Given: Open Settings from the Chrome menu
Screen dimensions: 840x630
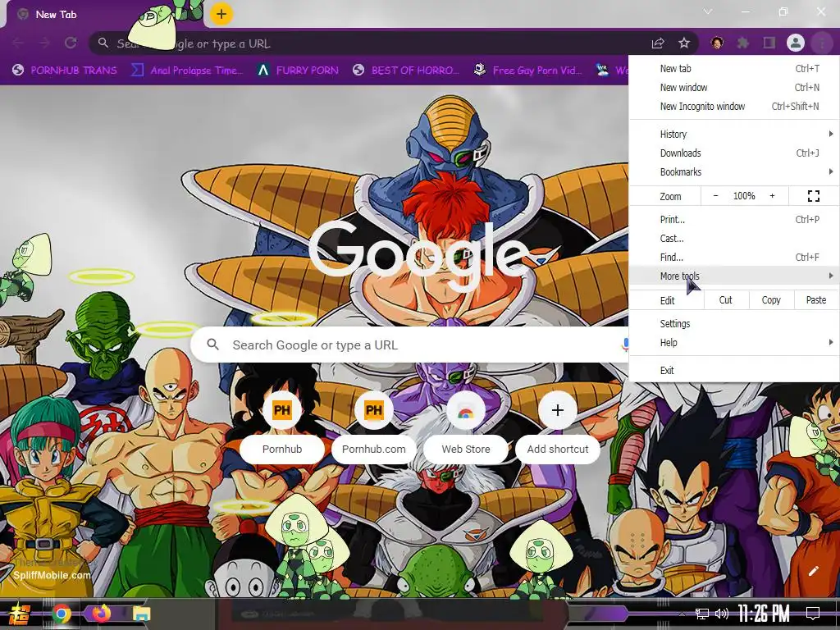Looking at the screenshot, I should [x=734, y=323].
